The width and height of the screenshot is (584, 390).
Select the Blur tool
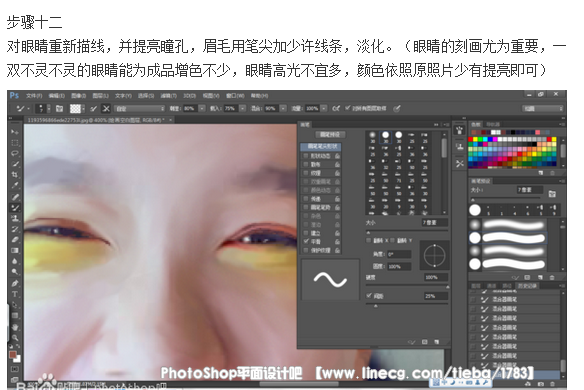click(15, 261)
